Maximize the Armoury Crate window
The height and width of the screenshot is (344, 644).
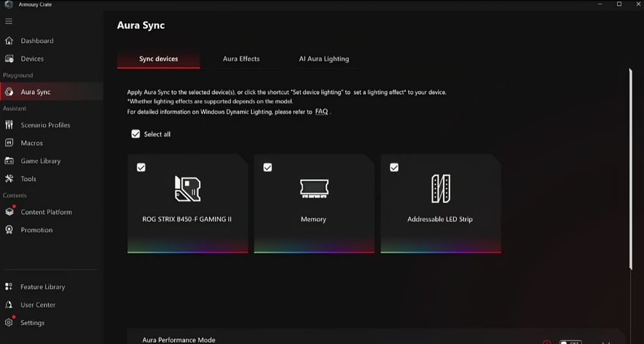pyautogui.click(x=619, y=4)
